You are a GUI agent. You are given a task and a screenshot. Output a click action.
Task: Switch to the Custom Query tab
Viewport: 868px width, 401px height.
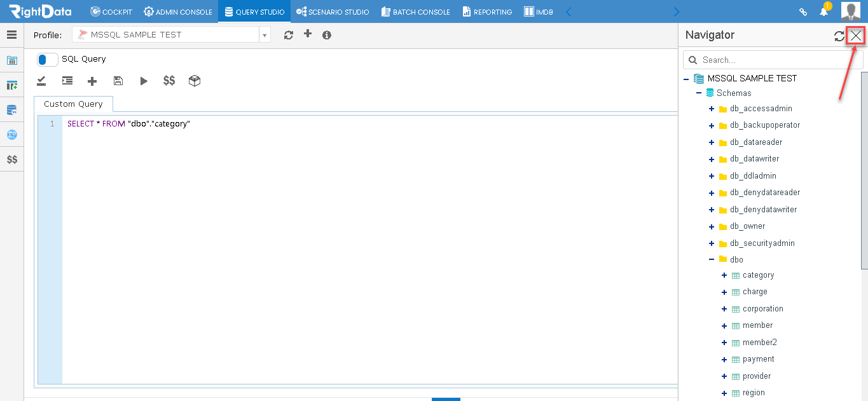[x=73, y=104]
